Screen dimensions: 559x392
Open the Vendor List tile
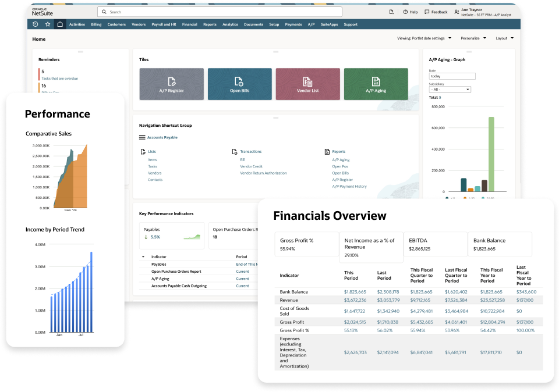tap(307, 84)
